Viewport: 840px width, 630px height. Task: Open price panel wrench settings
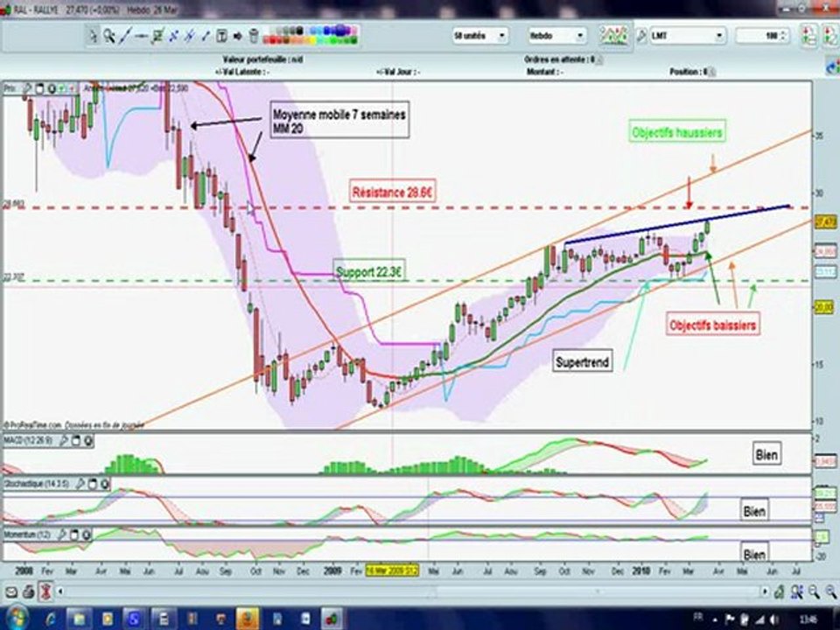(27, 88)
